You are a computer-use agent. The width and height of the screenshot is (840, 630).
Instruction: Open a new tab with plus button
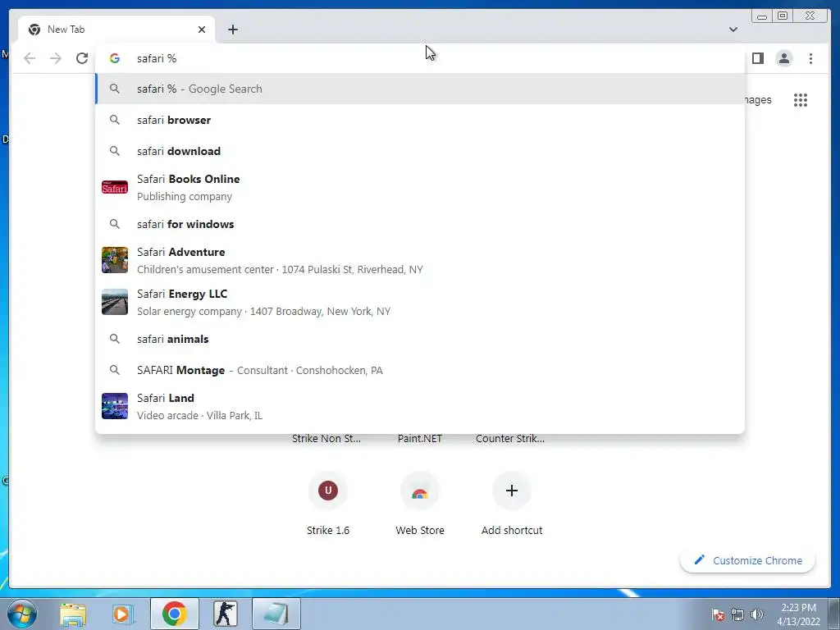[232, 30]
